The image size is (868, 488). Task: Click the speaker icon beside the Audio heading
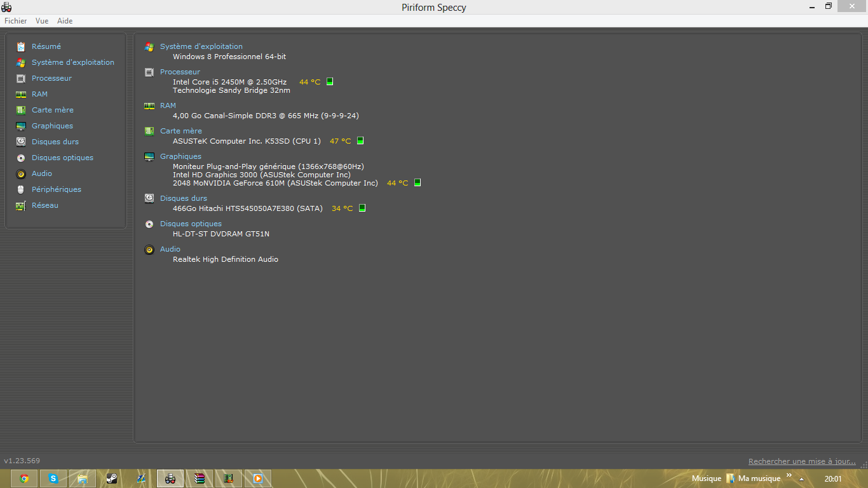tap(149, 250)
